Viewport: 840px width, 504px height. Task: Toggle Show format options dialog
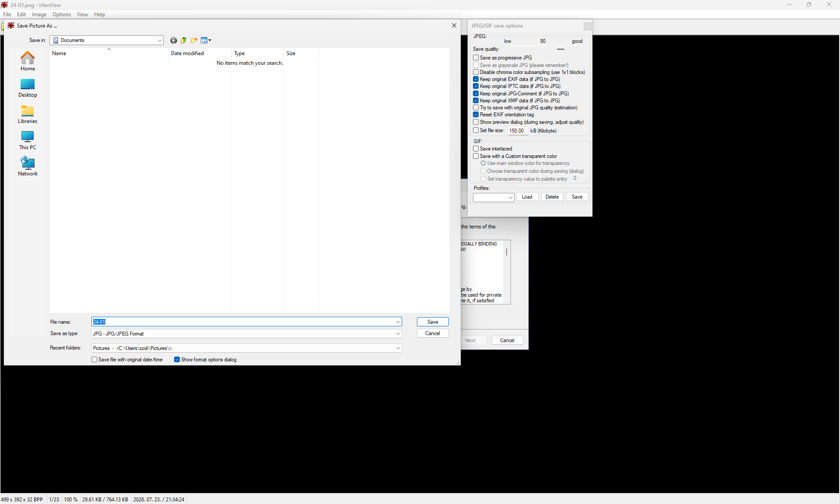pyautogui.click(x=177, y=360)
